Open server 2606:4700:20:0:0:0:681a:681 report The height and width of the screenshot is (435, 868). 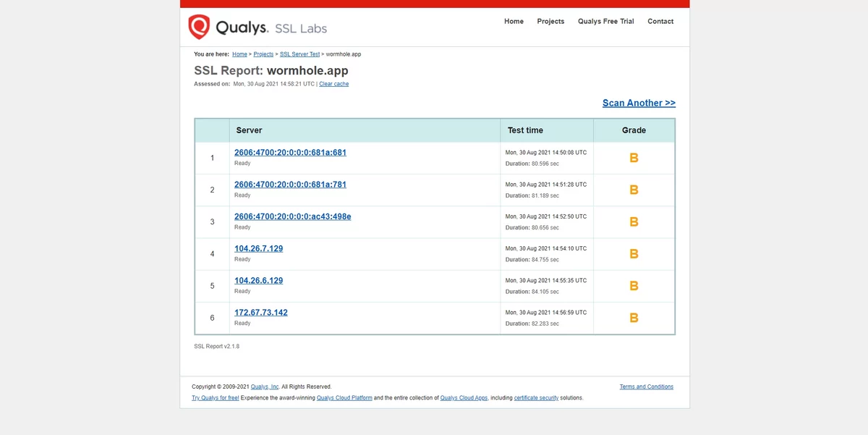[x=290, y=153]
